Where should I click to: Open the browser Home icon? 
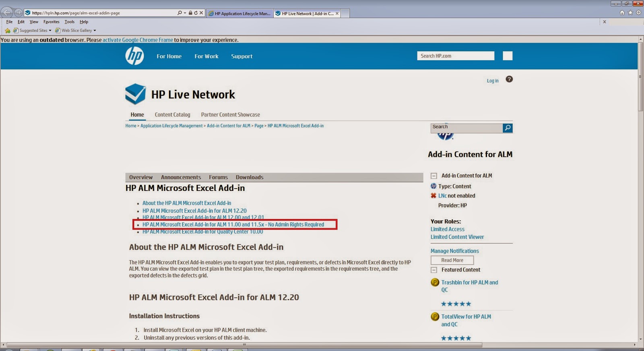[622, 13]
